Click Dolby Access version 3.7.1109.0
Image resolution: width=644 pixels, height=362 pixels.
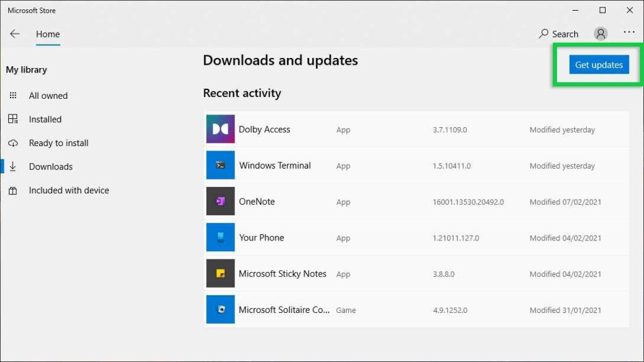click(x=450, y=130)
